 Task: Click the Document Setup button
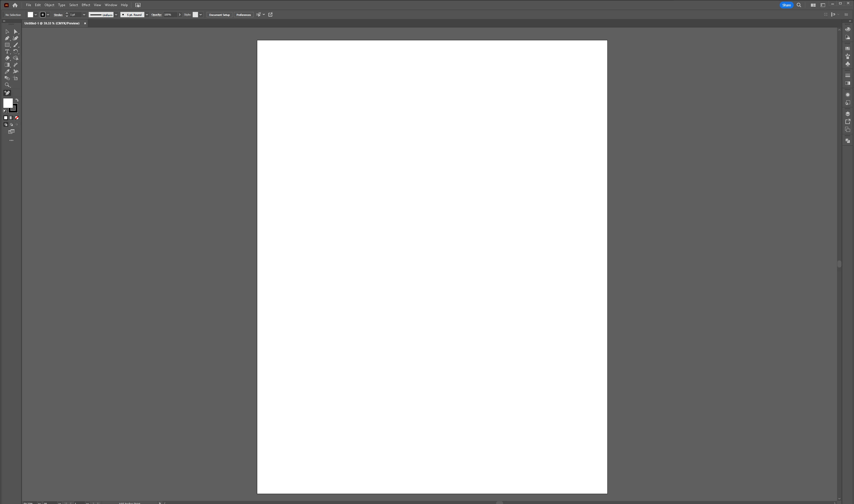219,15
